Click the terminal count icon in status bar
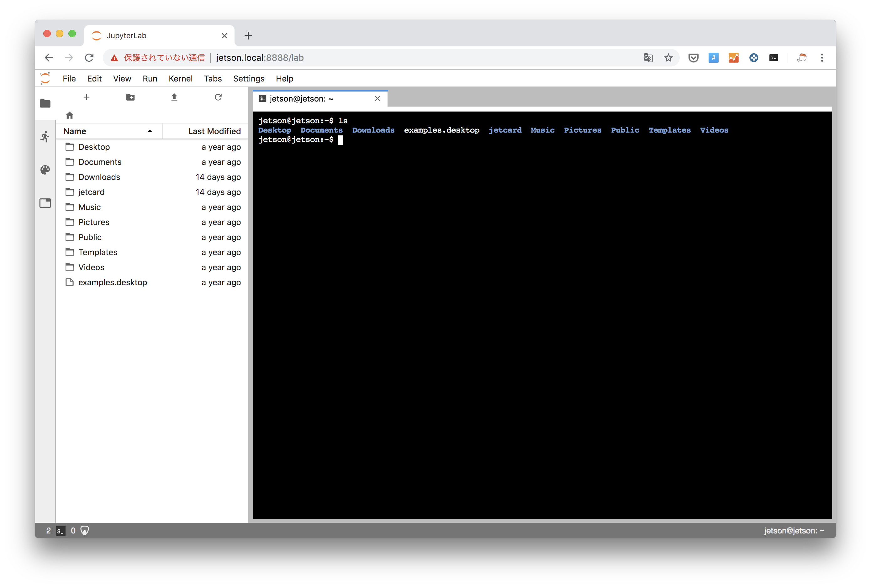Image resolution: width=871 pixels, height=588 pixels. pyautogui.click(x=60, y=531)
